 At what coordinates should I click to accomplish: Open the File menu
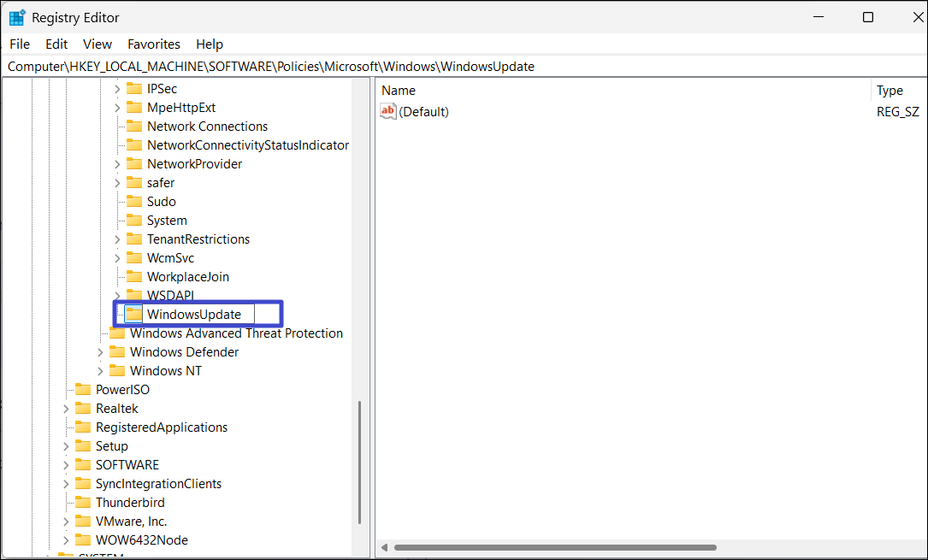point(20,44)
